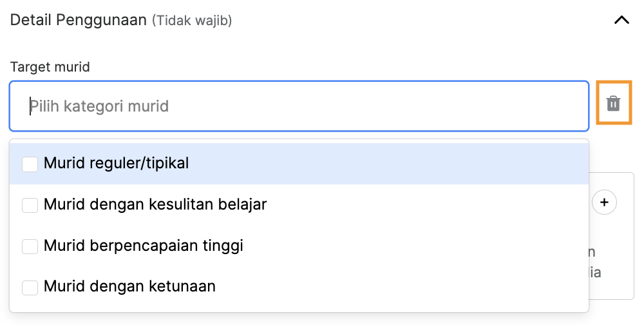644x325 pixels.
Task: Check the Murid berpencapaian tinggi box
Action: click(x=30, y=246)
